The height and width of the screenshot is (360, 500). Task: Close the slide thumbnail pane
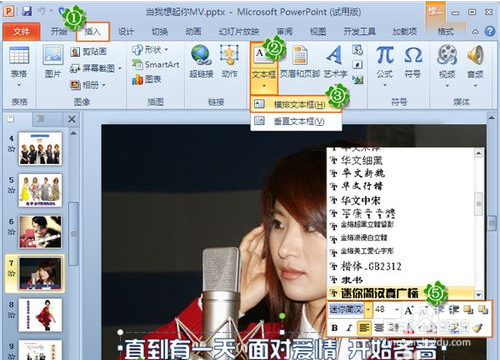pyautogui.click(x=72, y=119)
